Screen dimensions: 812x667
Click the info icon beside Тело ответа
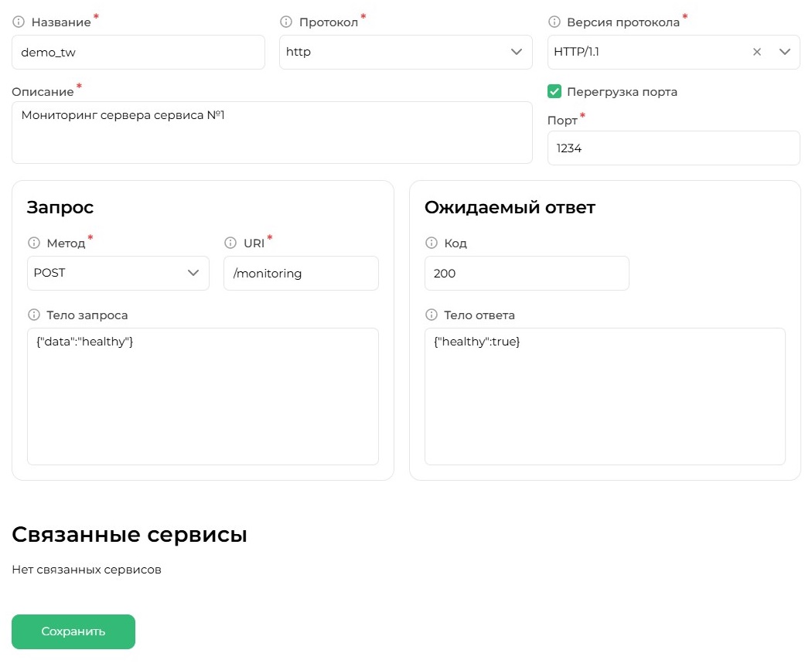pyautogui.click(x=432, y=315)
